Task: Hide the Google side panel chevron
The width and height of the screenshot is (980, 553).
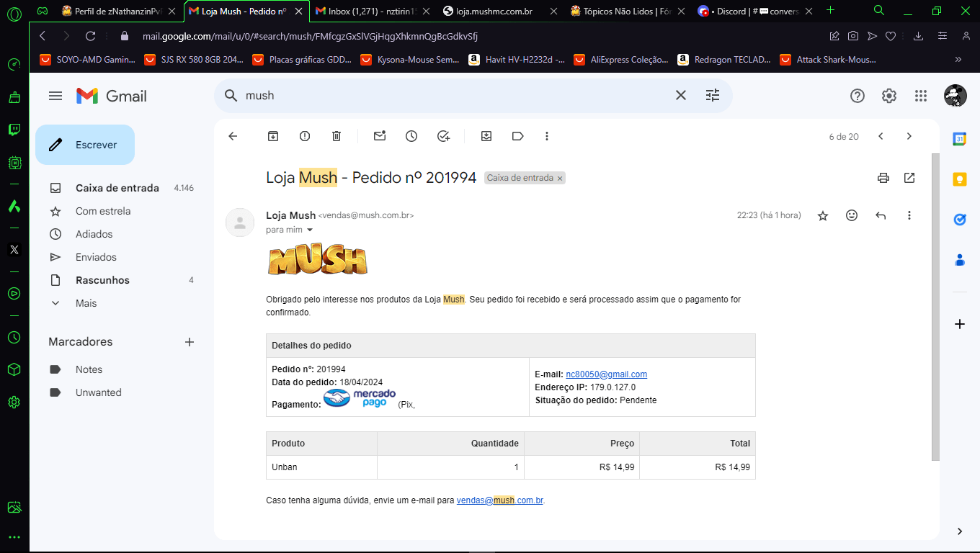Action: 960,531
